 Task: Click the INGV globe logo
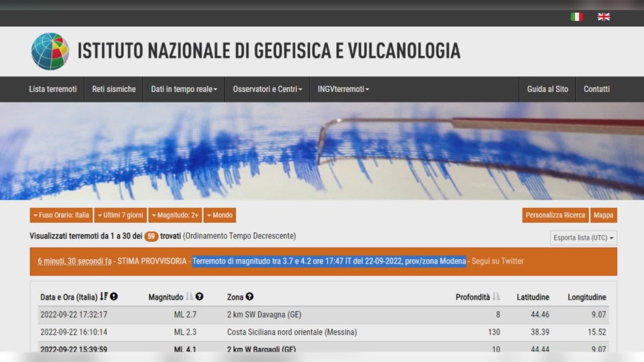coord(50,51)
